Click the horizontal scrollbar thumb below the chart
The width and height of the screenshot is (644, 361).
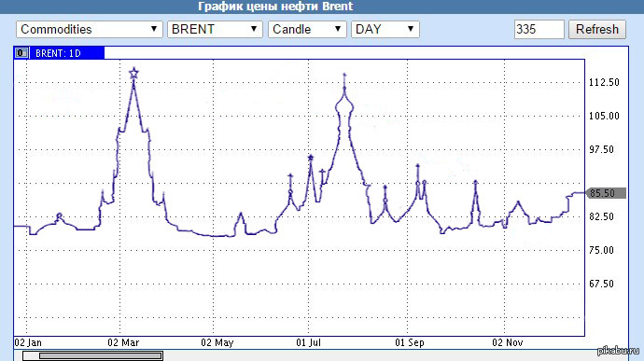(x=92, y=355)
